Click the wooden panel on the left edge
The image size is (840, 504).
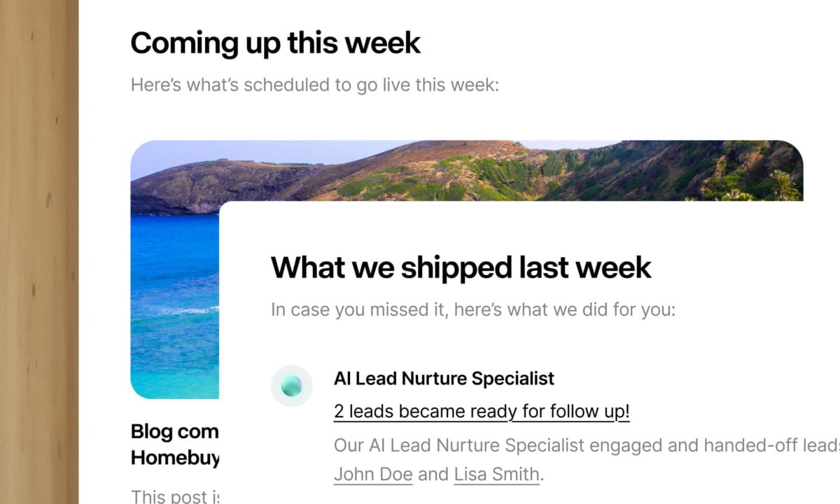pyautogui.click(x=38, y=252)
